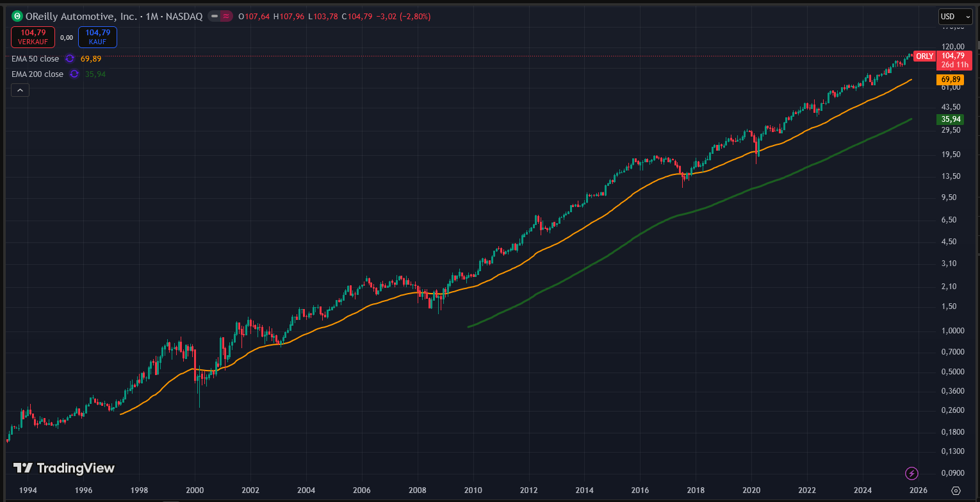Click the red ORLY price label tag

coord(924,56)
